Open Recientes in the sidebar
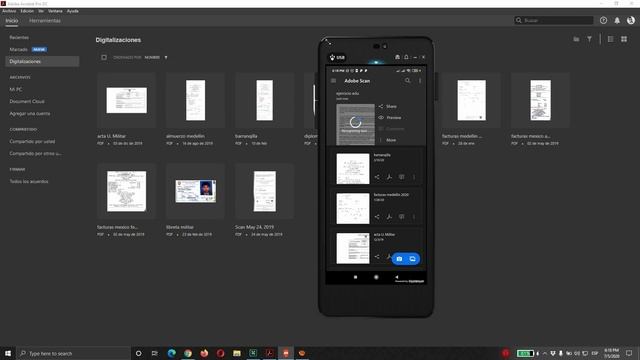Viewport: 640px width, 360px height. point(19,37)
